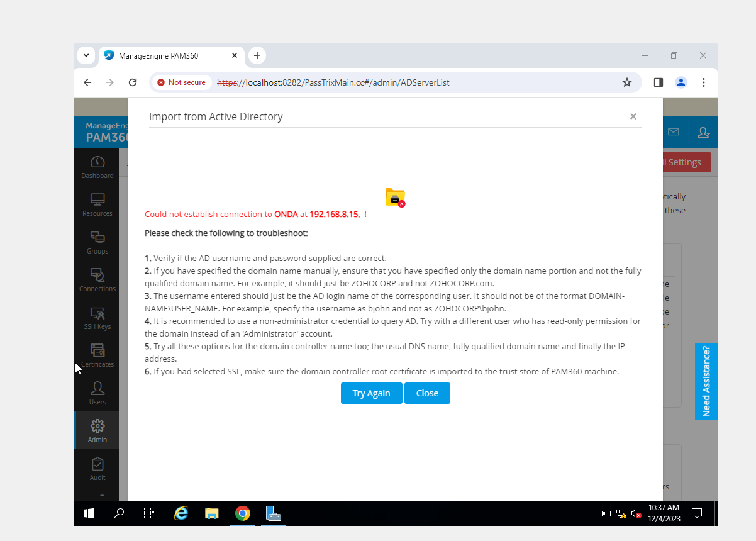Open Windows Start menu
The image size is (756, 541).
coord(89,513)
